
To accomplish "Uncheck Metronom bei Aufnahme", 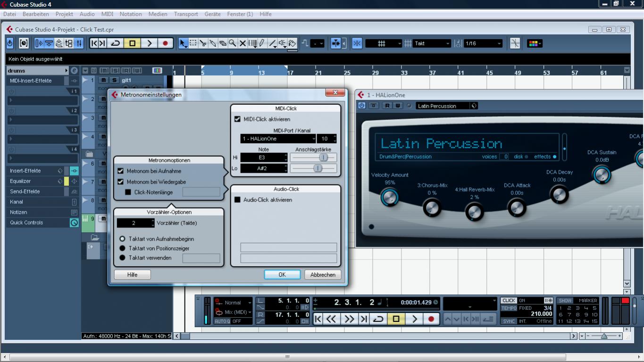I will click(120, 171).
